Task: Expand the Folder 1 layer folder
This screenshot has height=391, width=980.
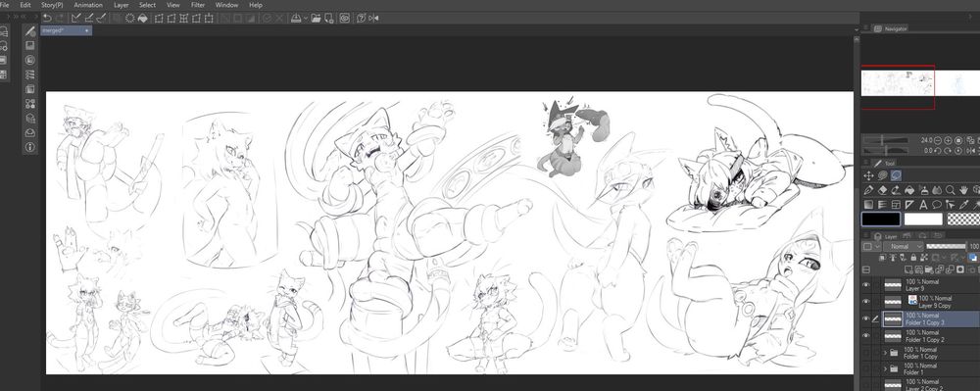Action: [x=885, y=369]
